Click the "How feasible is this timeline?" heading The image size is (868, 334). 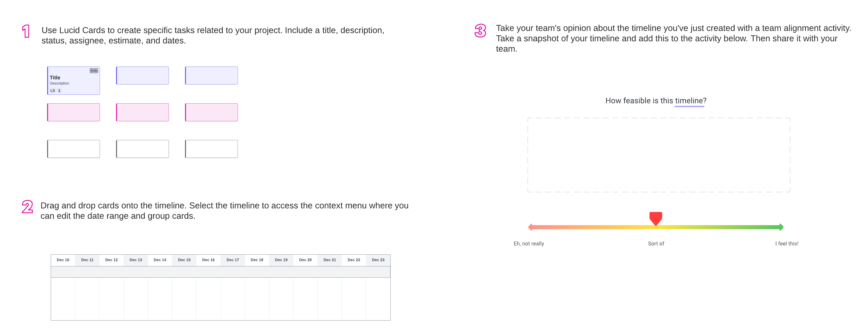click(x=656, y=101)
